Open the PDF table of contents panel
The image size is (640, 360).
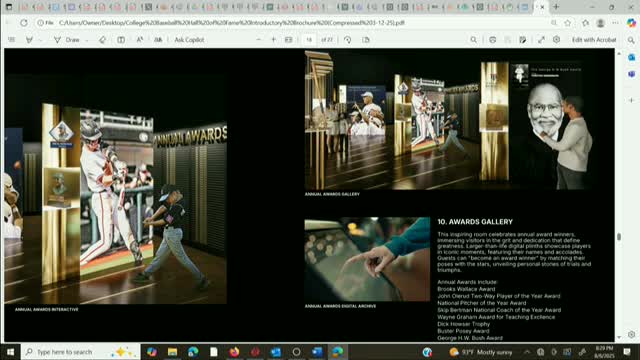tap(11, 40)
